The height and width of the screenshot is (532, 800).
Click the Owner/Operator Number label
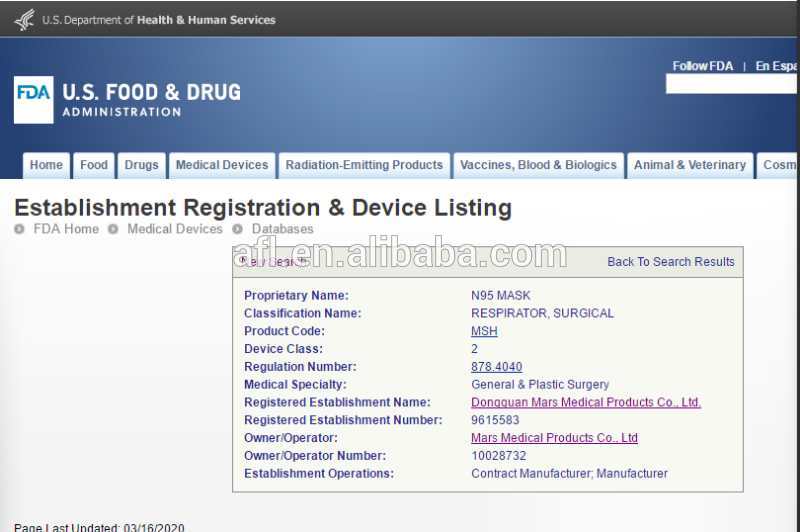point(315,456)
